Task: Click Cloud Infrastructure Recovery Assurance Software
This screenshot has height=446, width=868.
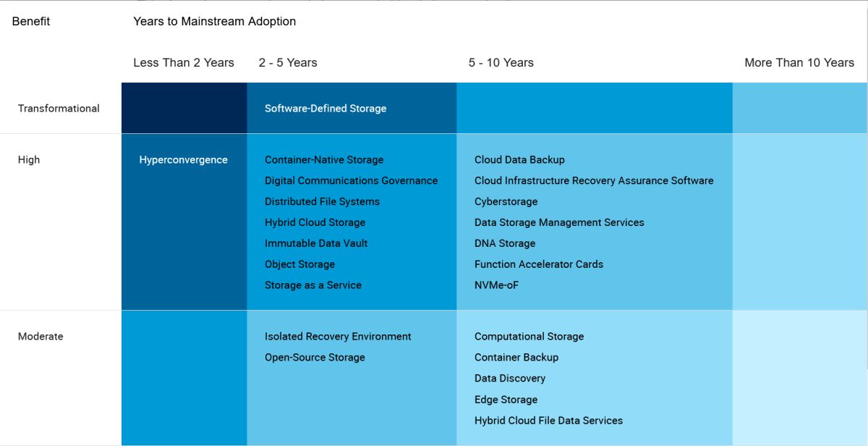Action: pos(594,181)
